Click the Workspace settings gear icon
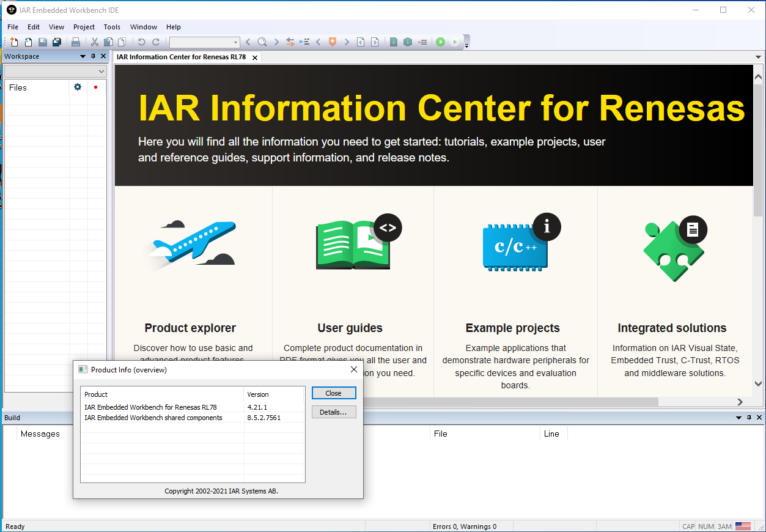This screenshot has width=766, height=532. [x=78, y=87]
